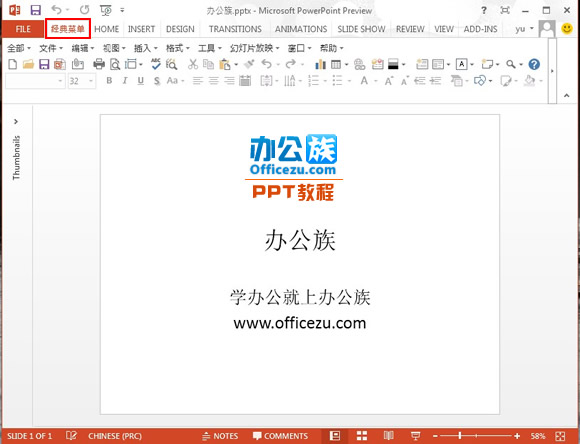Apply Italic formatting
Image resolution: width=580 pixels, height=444 pixels.
pyautogui.click(x=125, y=81)
